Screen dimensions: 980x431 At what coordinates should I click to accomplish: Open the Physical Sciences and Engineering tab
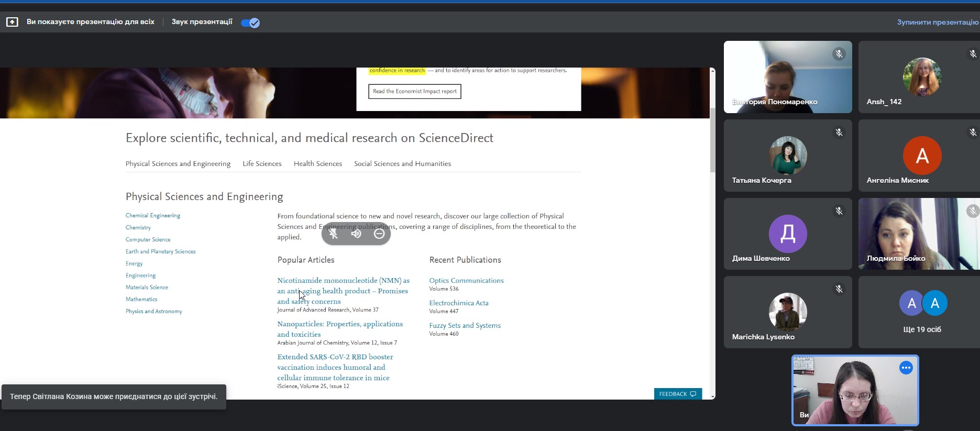(x=178, y=164)
